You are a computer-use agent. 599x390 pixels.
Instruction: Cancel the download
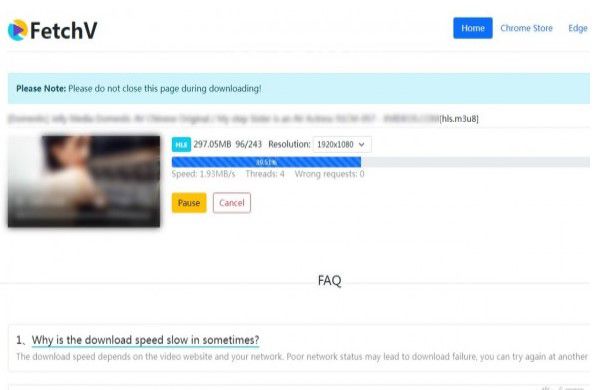pyautogui.click(x=232, y=203)
